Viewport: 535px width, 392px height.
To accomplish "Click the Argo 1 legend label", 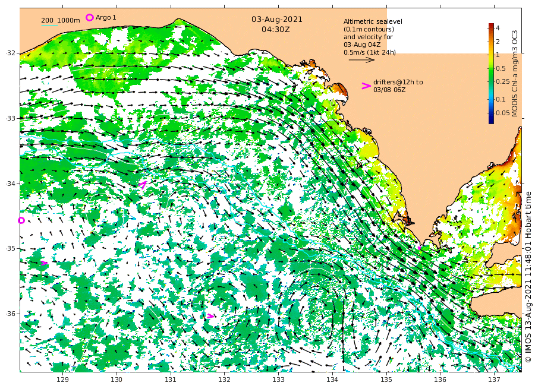I will coord(106,17).
